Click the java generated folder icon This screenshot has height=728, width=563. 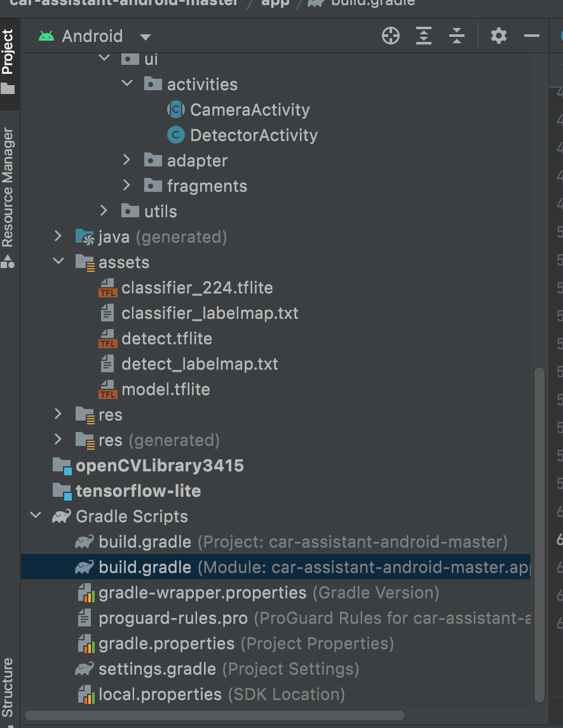(x=85, y=237)
